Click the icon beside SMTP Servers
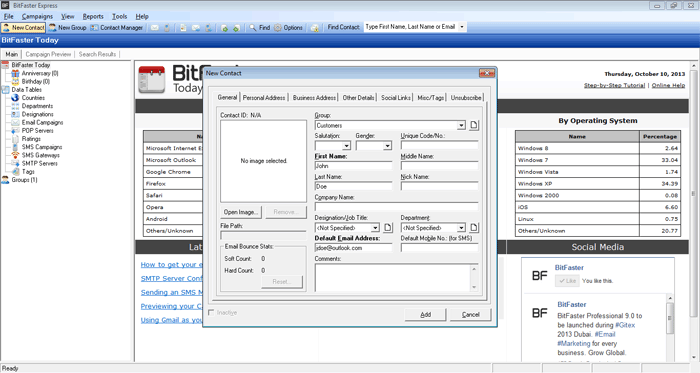The image size is (700, 373). tap(16, 163)
